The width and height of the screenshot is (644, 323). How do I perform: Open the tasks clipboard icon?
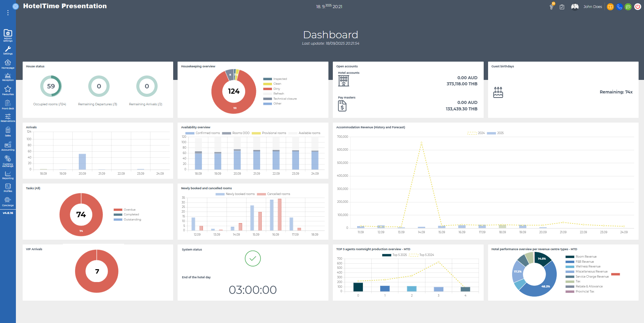(562, 7)
